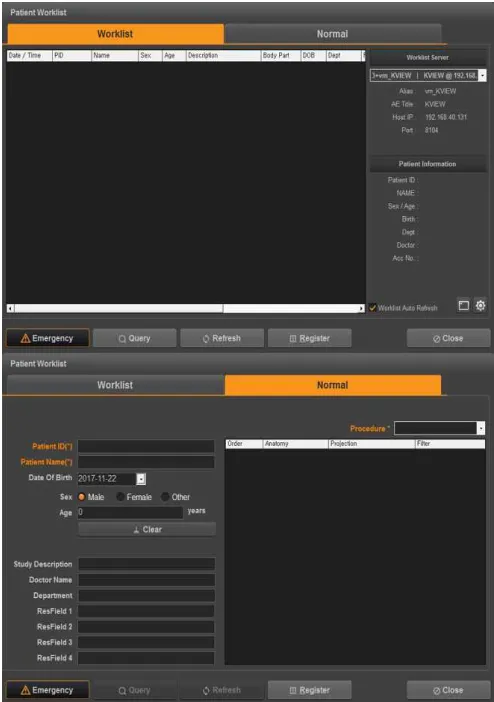Click the Close button in the lower window
This screenshot has height=702, width=494.
pyautogui.click(x=448, y=690)
